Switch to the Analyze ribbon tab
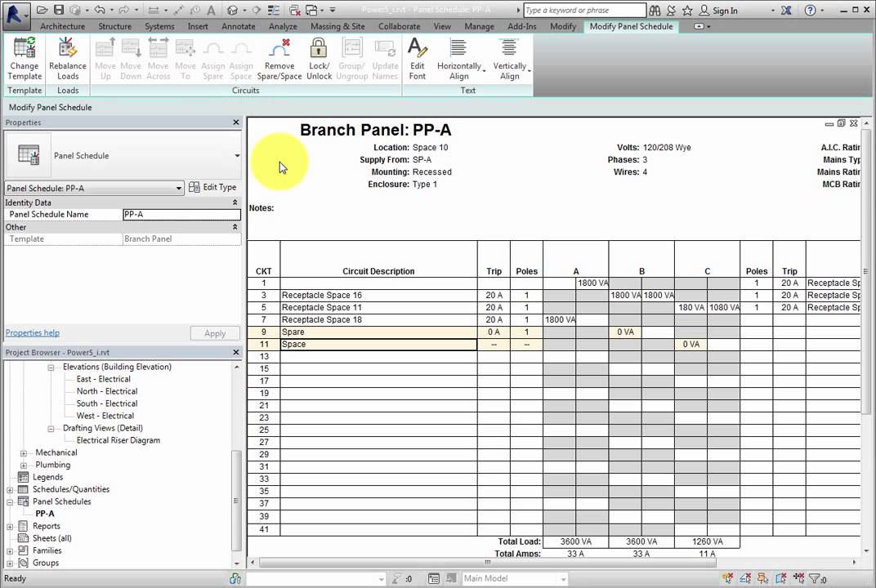This screenshot has height=588, width=876. [x=283, y=26]
